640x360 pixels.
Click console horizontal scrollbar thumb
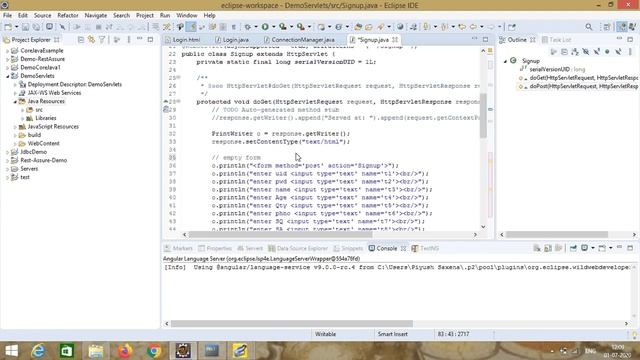[x=291, y=324]
